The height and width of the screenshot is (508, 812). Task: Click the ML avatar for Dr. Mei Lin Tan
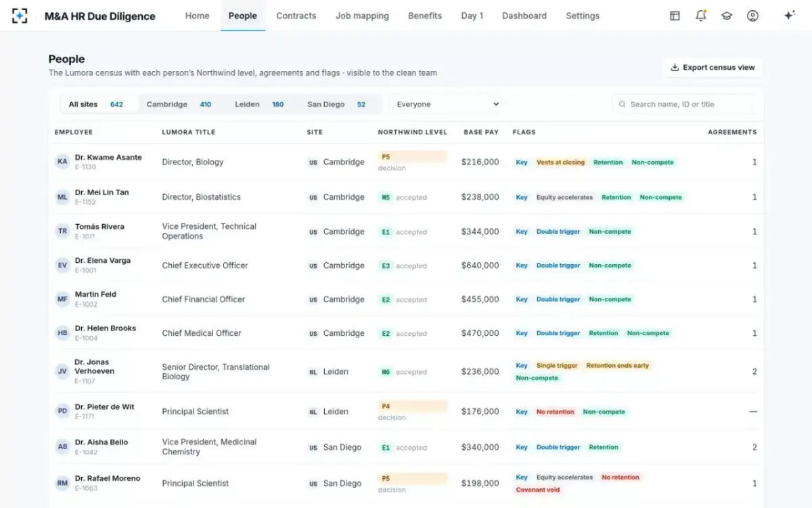pos(62,197)
